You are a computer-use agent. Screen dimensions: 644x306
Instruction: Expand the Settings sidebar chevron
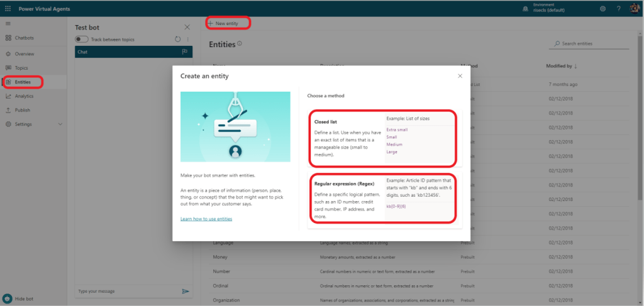pyautogui.click(x=60, y=124)
